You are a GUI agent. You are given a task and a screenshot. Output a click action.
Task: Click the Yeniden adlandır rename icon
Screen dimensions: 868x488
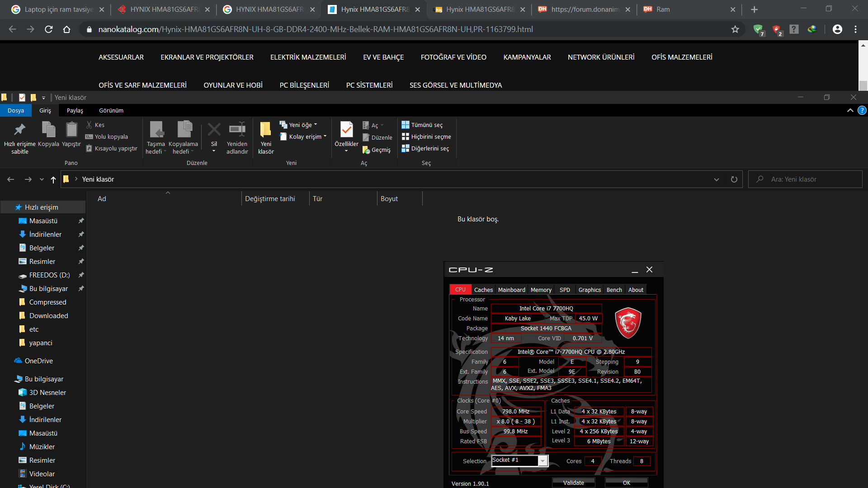tap(237, 130)
